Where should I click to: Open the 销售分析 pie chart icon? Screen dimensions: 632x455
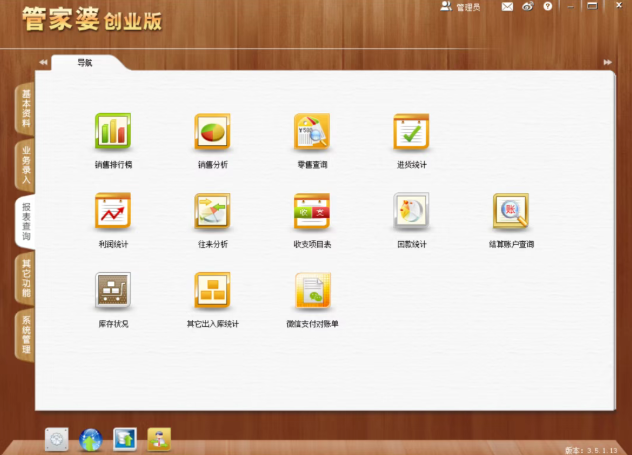[x=212, y=132]
